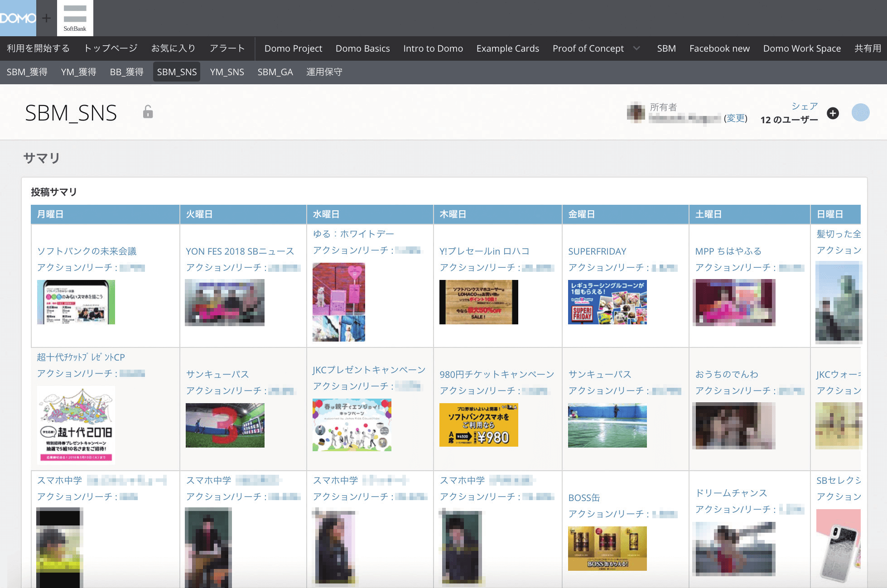Open Intro to Domo page
The image size is (887, 588).
[433, 48]
